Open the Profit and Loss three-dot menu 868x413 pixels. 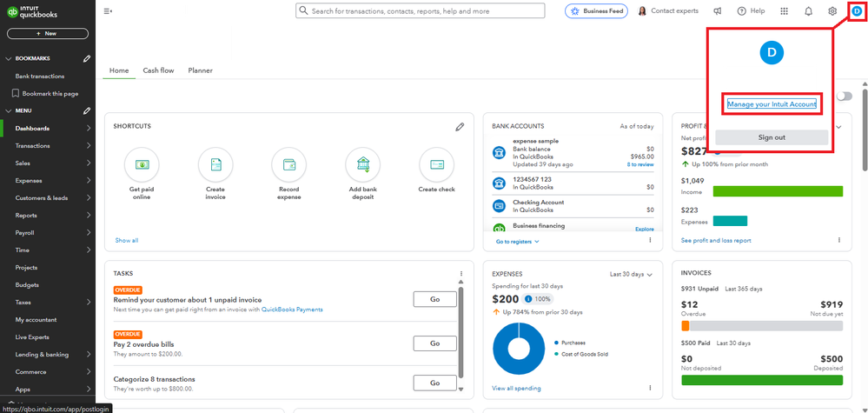(x=838, y=240)
